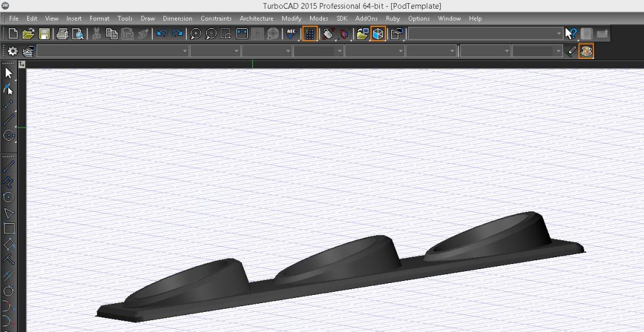
Task: Open the Dimension menu
Action: (x=177, y=18)
